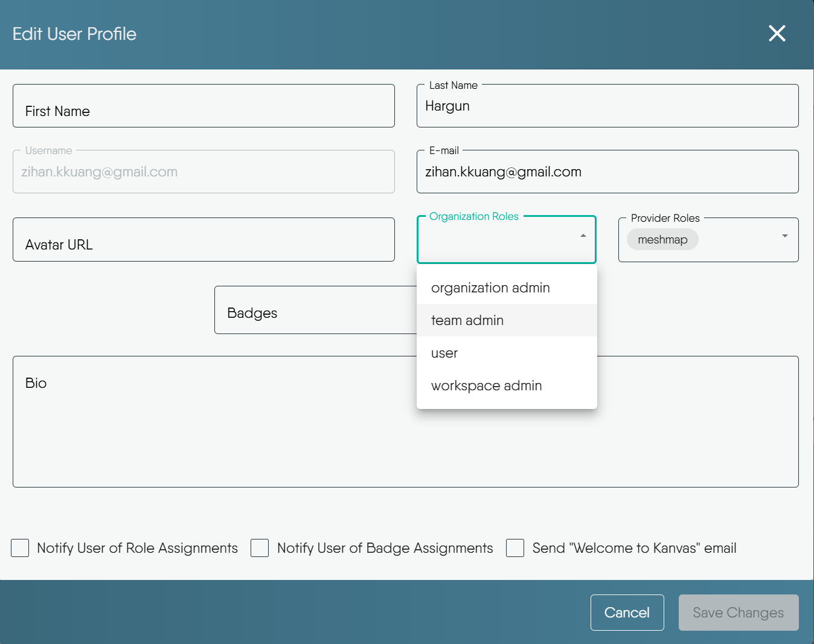Click the Save Changes button

(738, 612)
